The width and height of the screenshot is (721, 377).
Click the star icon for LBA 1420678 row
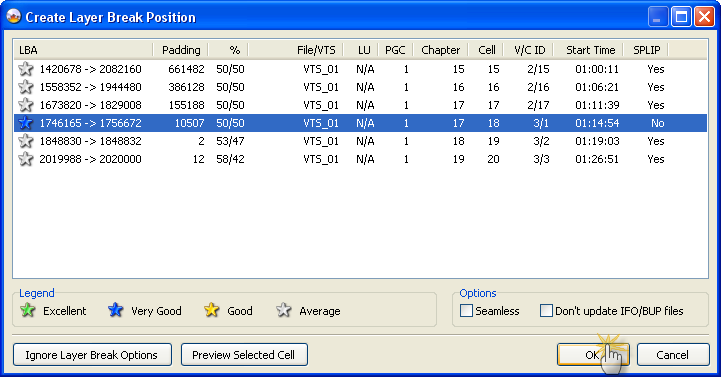tap(26, 69)
